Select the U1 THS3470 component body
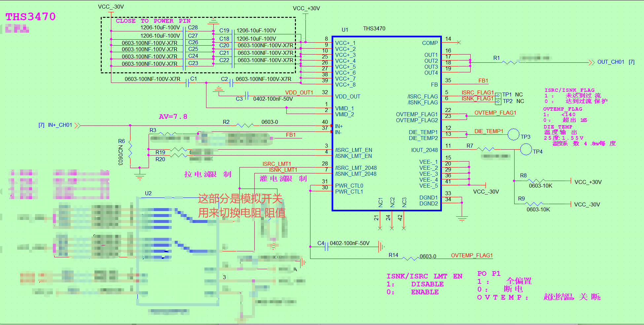 click(387, 123)
